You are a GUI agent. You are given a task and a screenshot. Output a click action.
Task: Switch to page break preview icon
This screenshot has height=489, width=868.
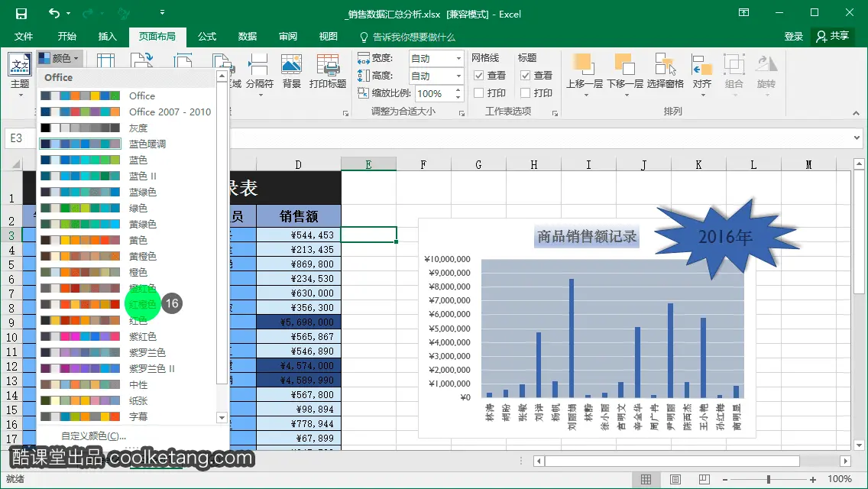pyautogui.click(x=704, y=480)
